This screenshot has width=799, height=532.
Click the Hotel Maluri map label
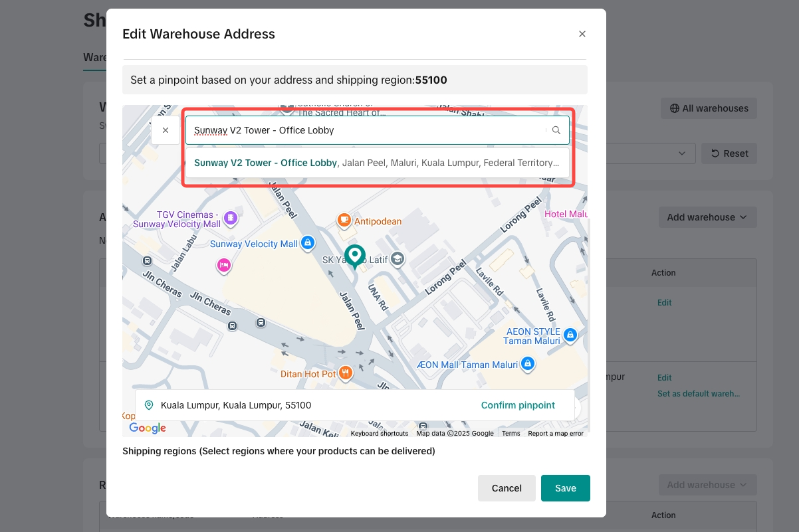(566, 214)
